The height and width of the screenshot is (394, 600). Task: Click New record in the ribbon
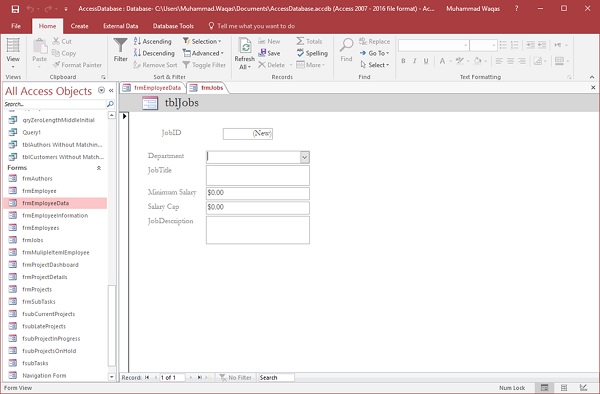tap(269, 41)
